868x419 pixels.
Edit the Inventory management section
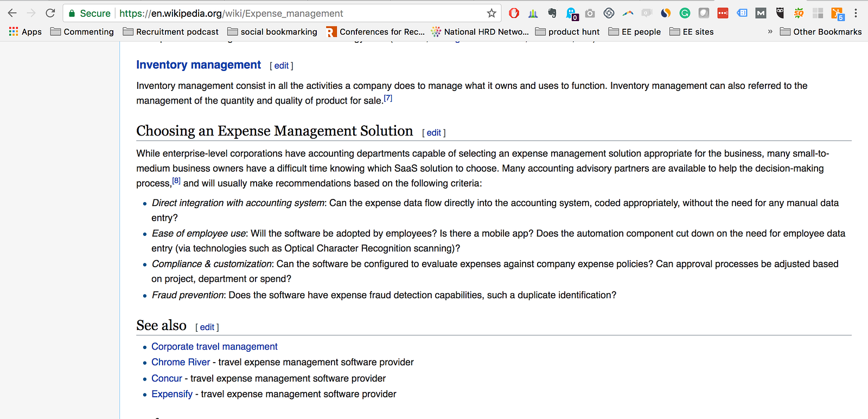[x=282, y=66]
